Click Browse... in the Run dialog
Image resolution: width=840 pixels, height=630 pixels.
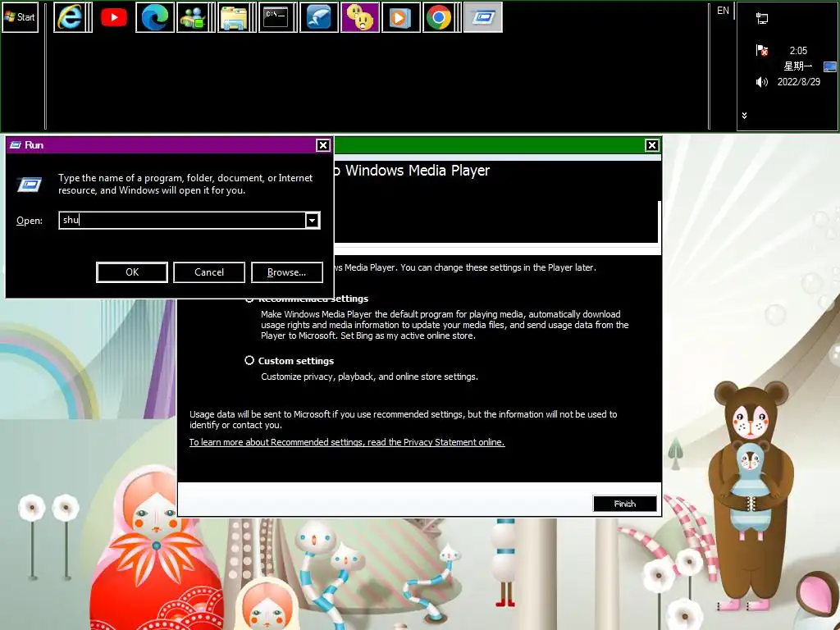click(x=286, y=272)
